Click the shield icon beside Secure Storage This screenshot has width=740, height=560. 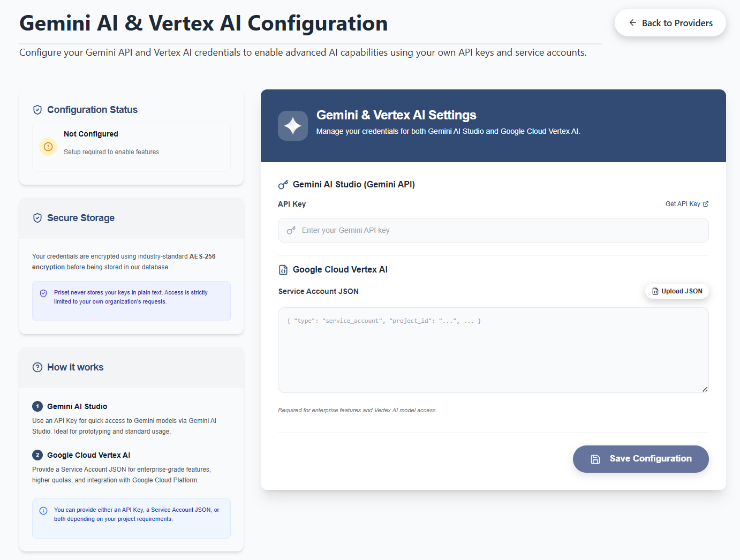pos(37,218)
